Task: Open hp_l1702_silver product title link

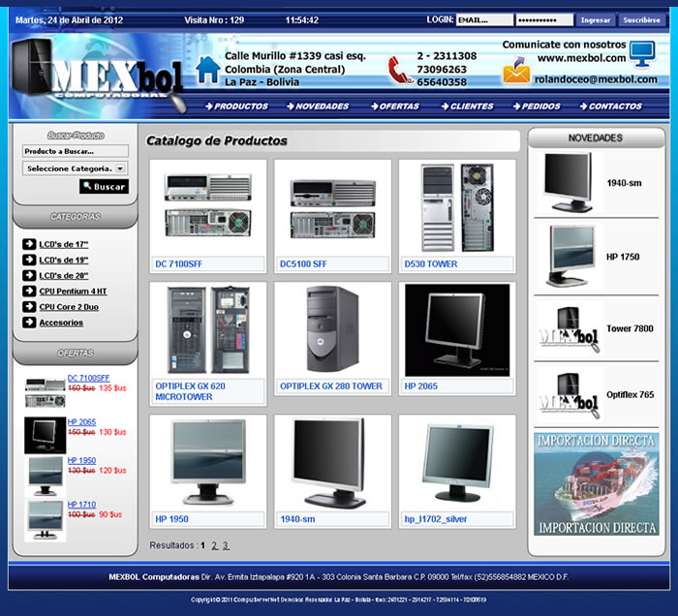Action: [x=436, y=519]
